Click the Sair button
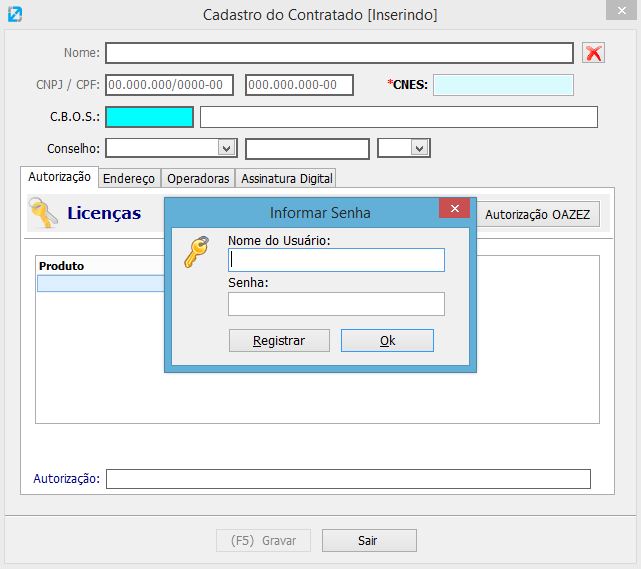 coord(369,540)
